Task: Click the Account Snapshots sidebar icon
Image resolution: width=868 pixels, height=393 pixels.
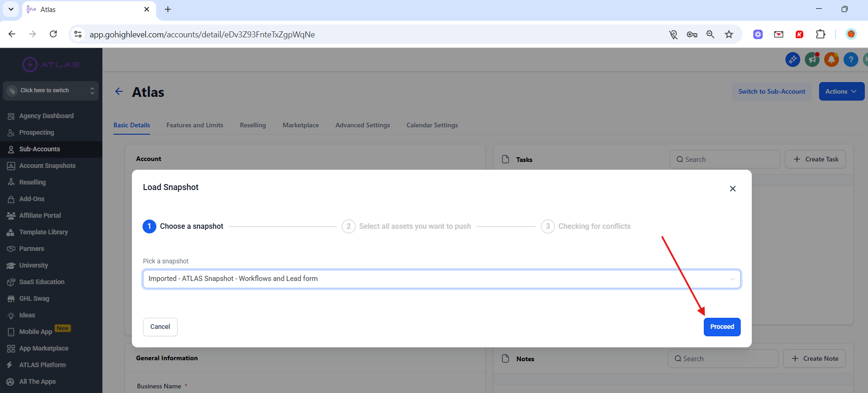Action: (11, 166)
